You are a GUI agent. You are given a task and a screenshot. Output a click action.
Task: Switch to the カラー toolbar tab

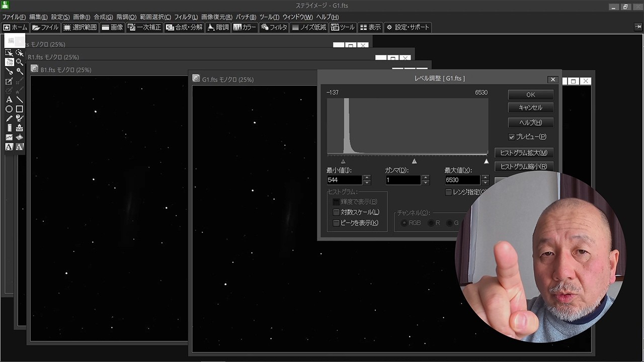[245, 27]
